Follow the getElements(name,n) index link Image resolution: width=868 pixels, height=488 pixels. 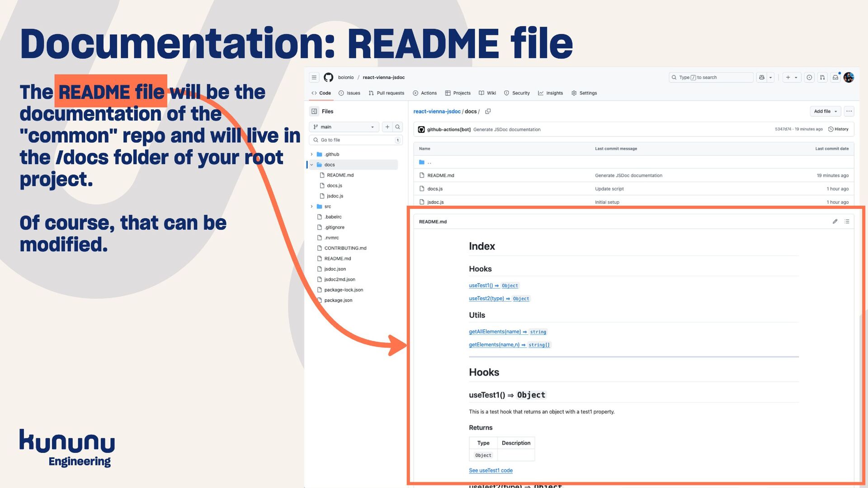pos(509,345)
